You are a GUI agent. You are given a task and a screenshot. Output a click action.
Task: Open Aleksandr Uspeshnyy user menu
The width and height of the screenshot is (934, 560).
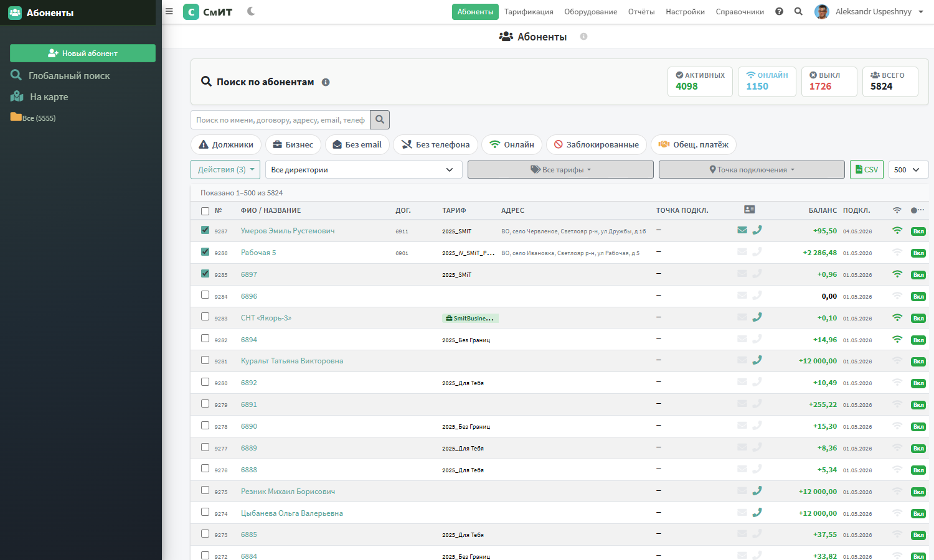(879, 12)
